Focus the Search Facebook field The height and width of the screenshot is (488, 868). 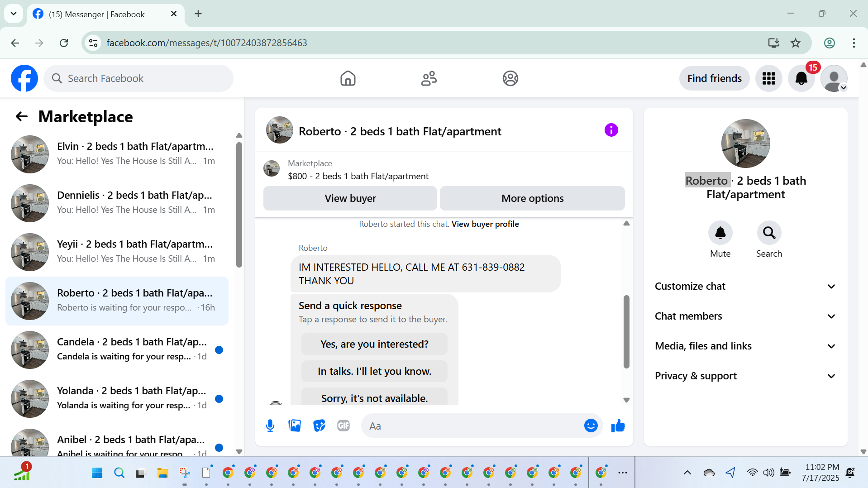138,78
